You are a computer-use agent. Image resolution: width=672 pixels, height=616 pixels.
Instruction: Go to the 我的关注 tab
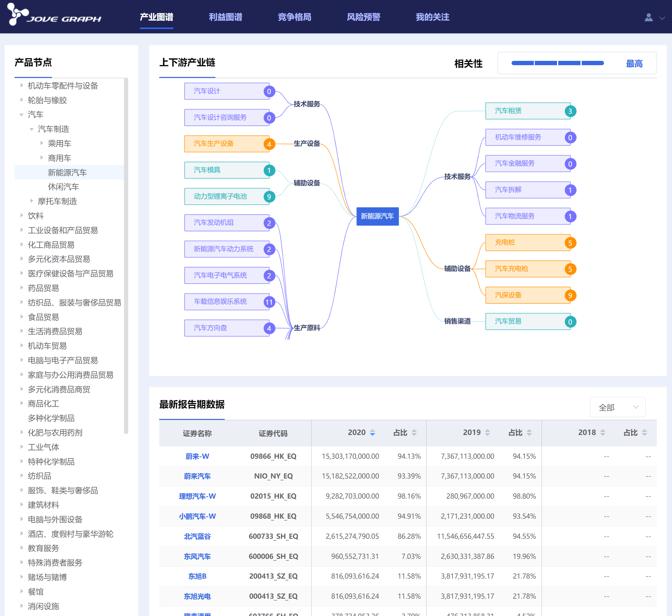click(x=432, y=17)
